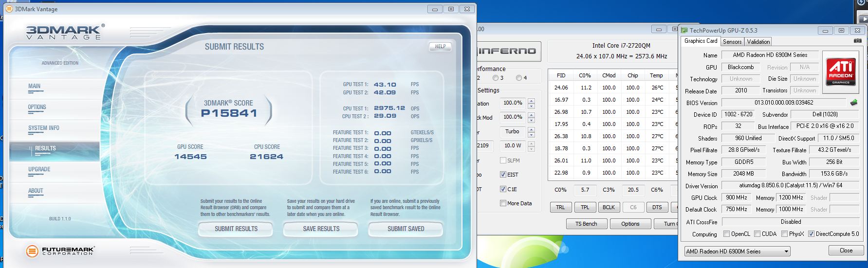Click the 26°C Temp cell

click(x=657, y=88)
